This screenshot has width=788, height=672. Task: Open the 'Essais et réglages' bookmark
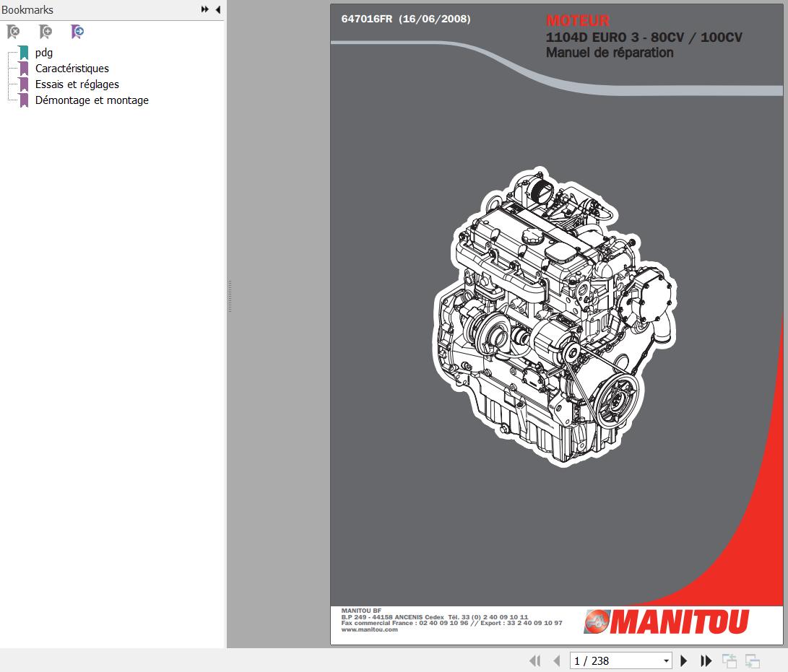(77, 84)
